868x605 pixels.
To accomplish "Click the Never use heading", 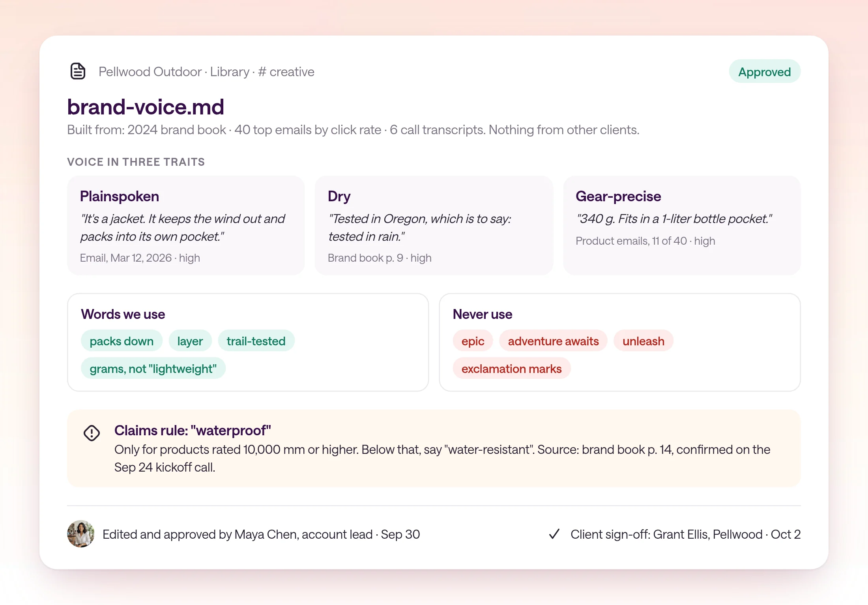I will (x=483, y=314).
